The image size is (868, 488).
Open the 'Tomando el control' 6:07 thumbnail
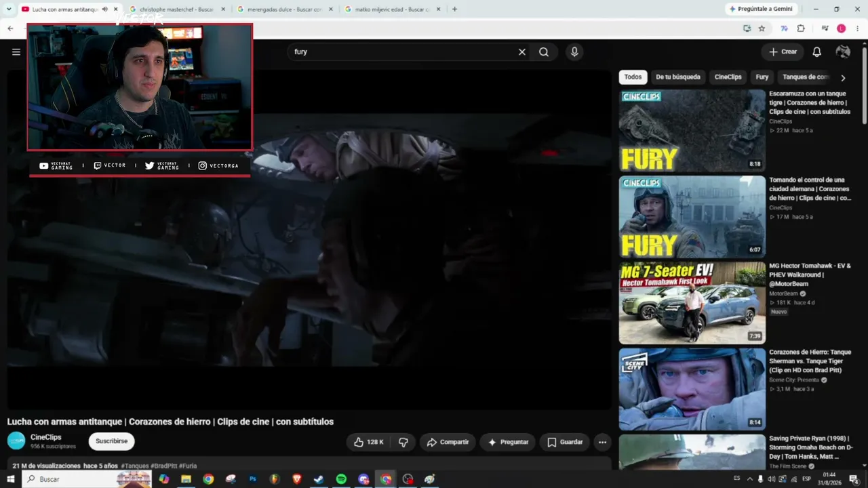[692, 217]
